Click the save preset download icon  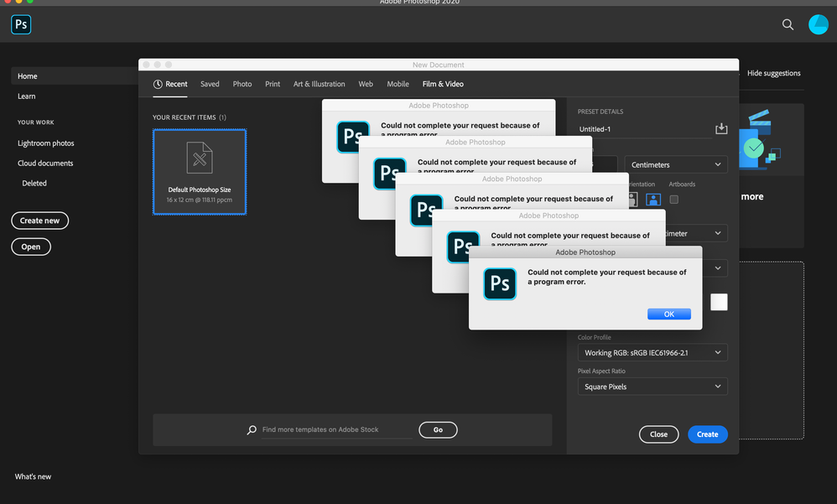721,128
